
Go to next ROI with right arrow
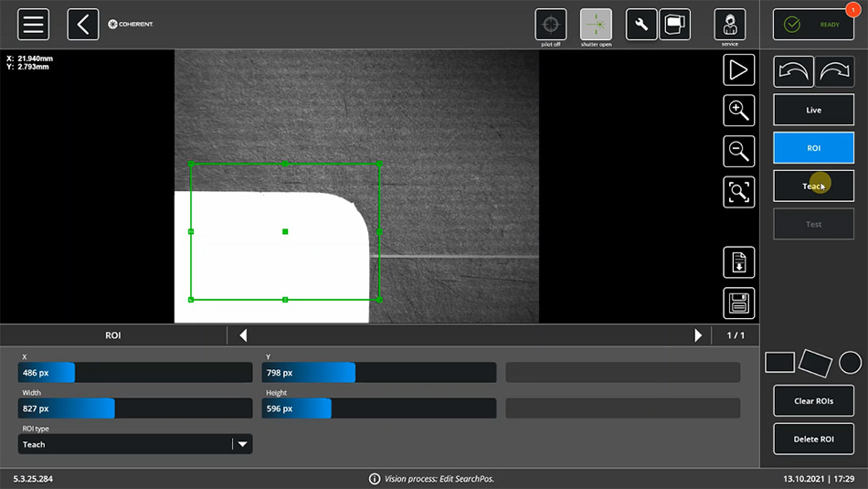coord(698,335)
